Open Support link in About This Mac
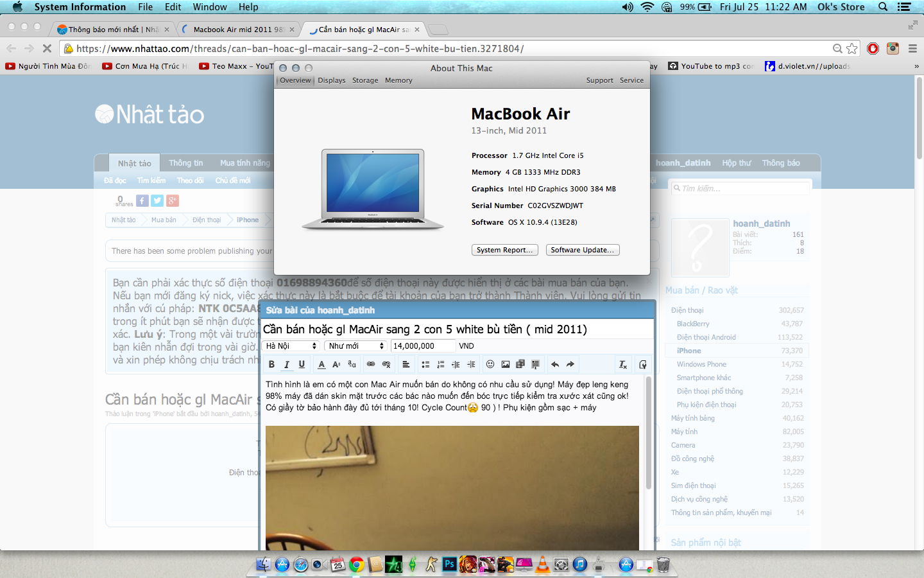 pos(599,80)
